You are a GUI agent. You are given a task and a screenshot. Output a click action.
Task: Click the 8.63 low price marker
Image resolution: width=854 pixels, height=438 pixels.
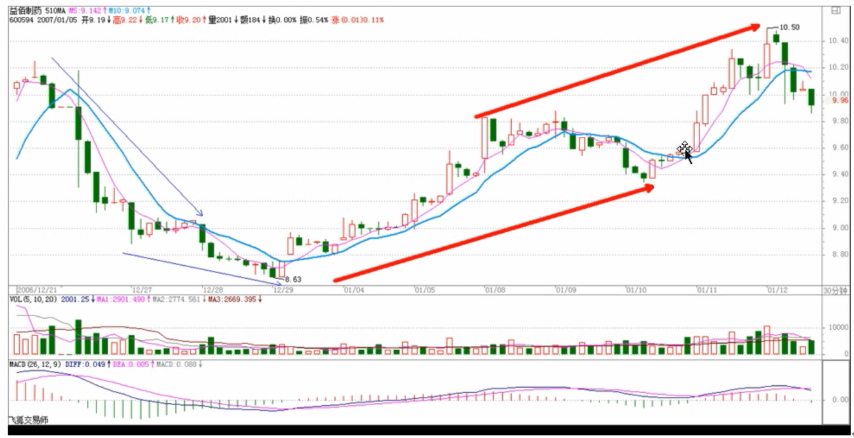[291, 279]
